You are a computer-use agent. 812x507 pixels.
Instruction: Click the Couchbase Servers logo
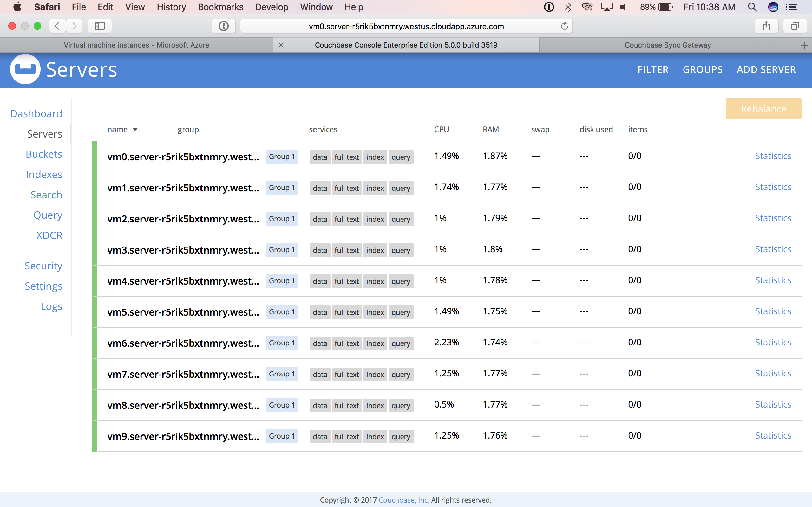click(25, 69)
